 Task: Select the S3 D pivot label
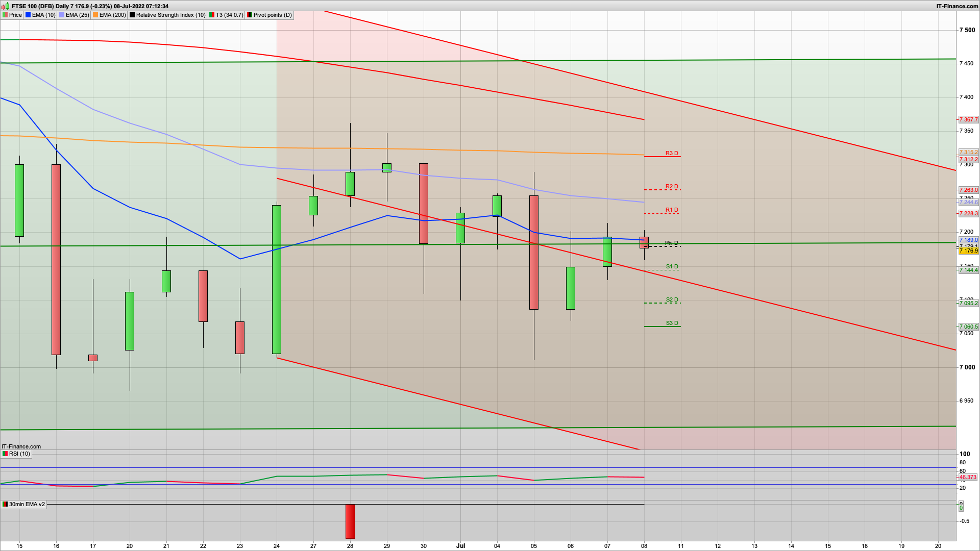click(672, 323)
